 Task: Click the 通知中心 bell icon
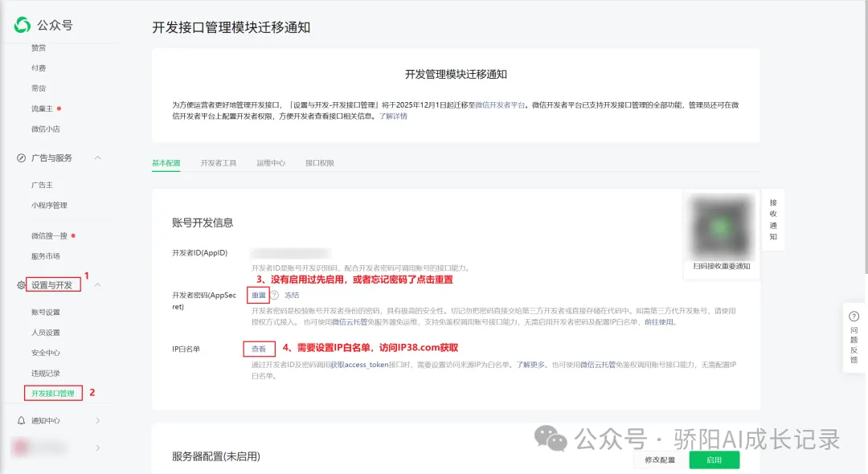tap(21, 421)
